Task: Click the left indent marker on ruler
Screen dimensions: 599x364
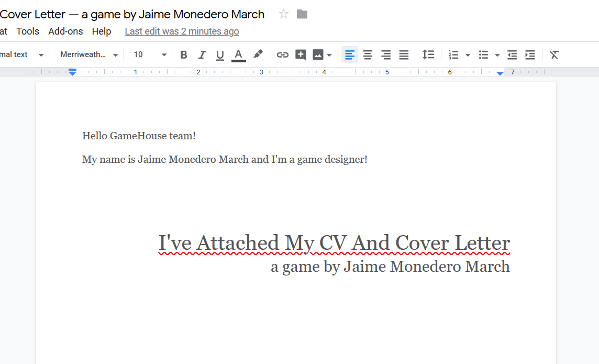Action: pyautogui.click(x=72, y=72)
